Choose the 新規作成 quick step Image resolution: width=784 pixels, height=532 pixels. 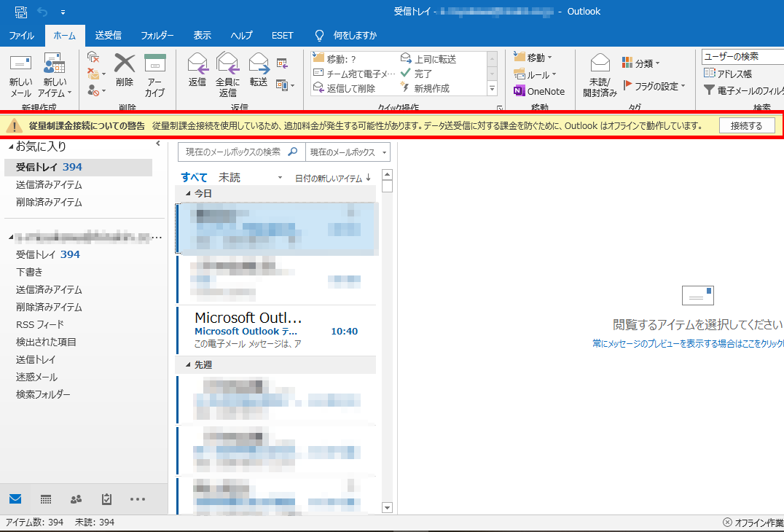426,88
